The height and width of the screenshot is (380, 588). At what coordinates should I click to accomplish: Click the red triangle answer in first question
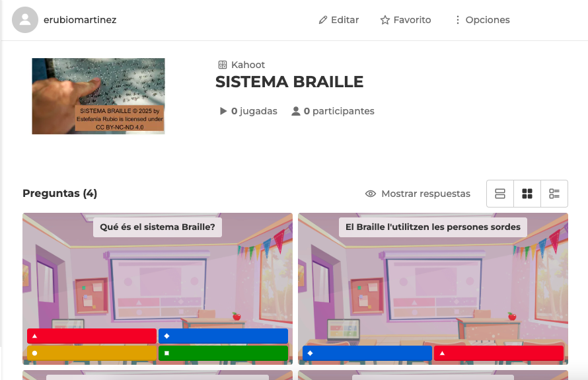pyautogui.click(x=91, y=336)
